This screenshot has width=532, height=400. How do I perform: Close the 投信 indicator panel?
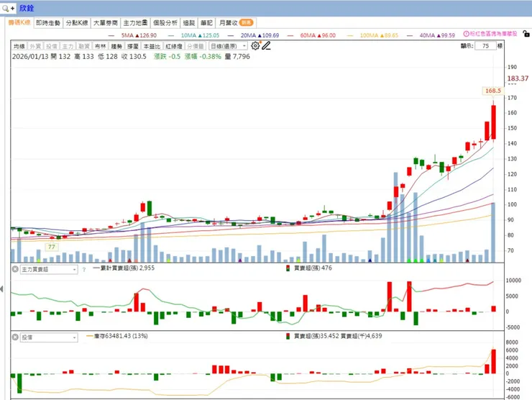click(15, 337)
